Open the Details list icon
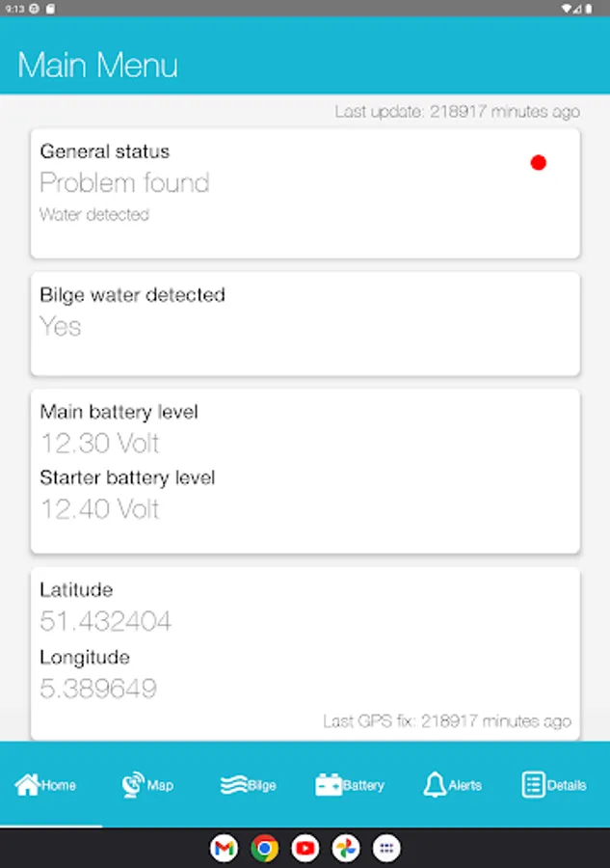Screen dimensions: 610x868 533,785
